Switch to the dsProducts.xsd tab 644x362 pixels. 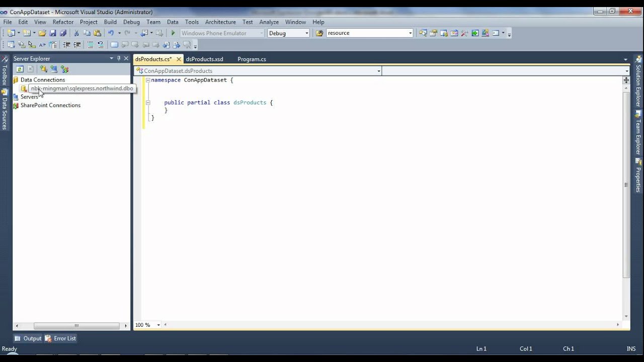click(204, 59)
